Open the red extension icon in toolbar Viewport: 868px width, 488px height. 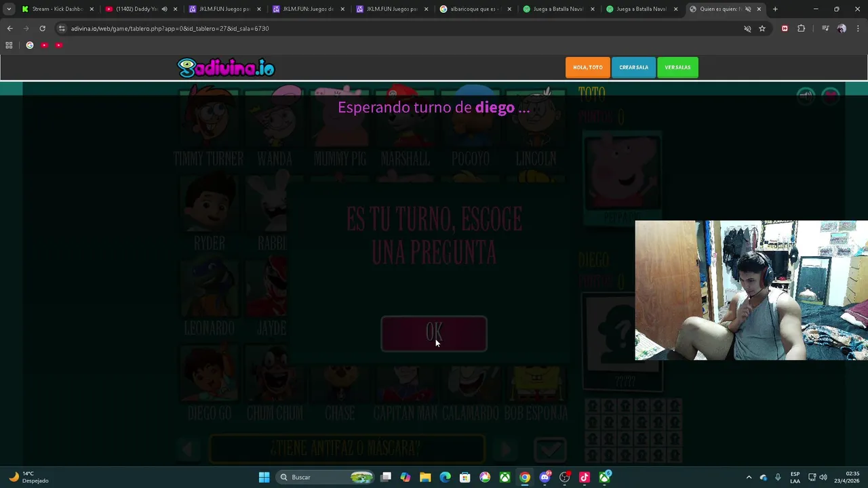coord(785,28)
